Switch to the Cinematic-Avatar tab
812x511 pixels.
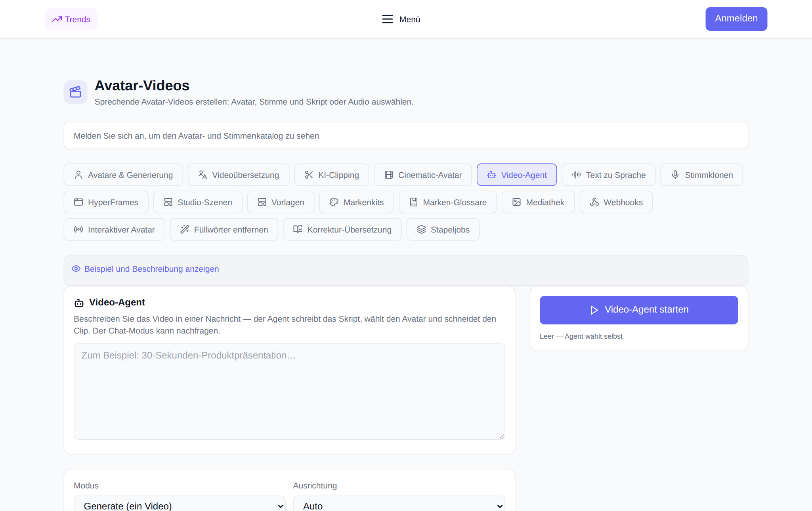(423, 175)
